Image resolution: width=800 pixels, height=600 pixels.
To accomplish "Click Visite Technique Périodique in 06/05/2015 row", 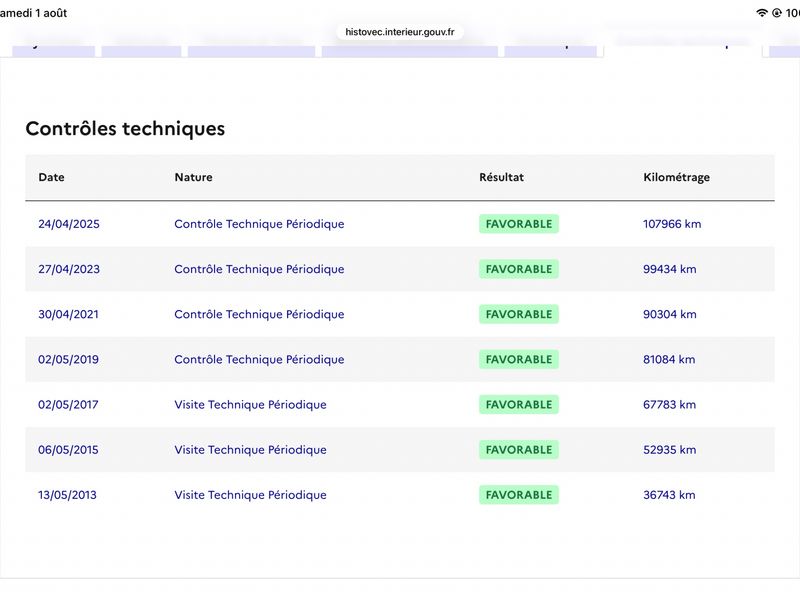I will pos(251,450).
